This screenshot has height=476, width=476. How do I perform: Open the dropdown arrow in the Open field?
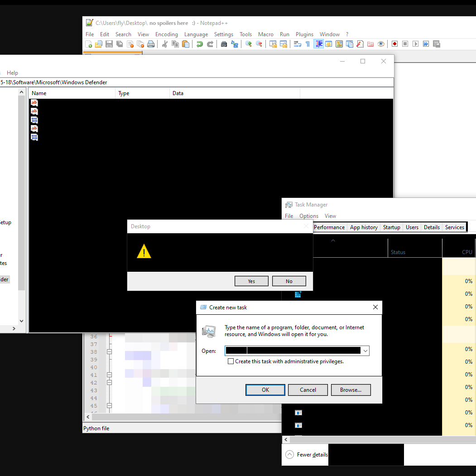click(x=365, y=351)
